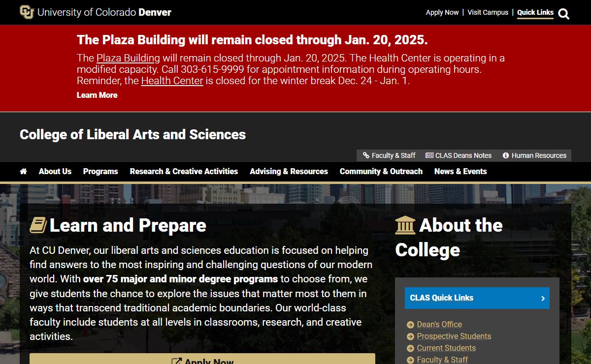Open the Health Center link in alert
Viewport: 591px width, 364px height.
[x=172, y=81]
